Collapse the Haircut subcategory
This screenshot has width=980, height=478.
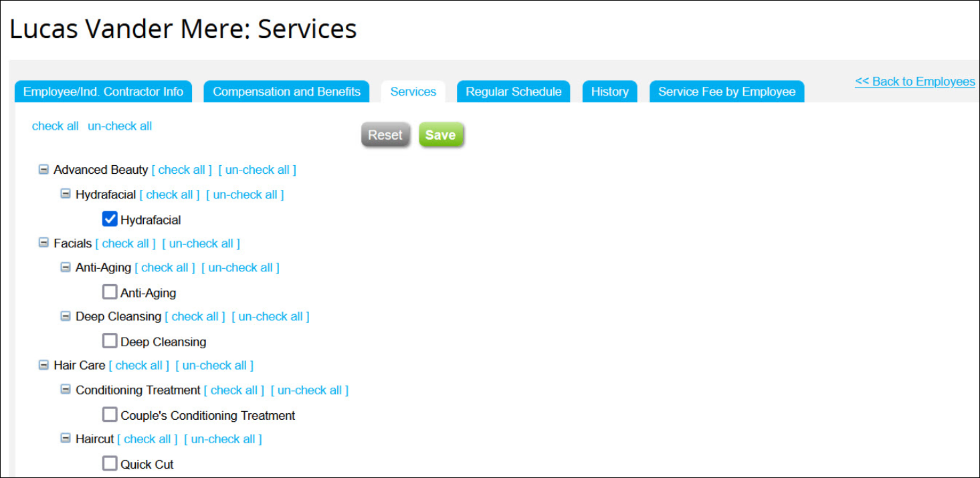coord(66,439)
